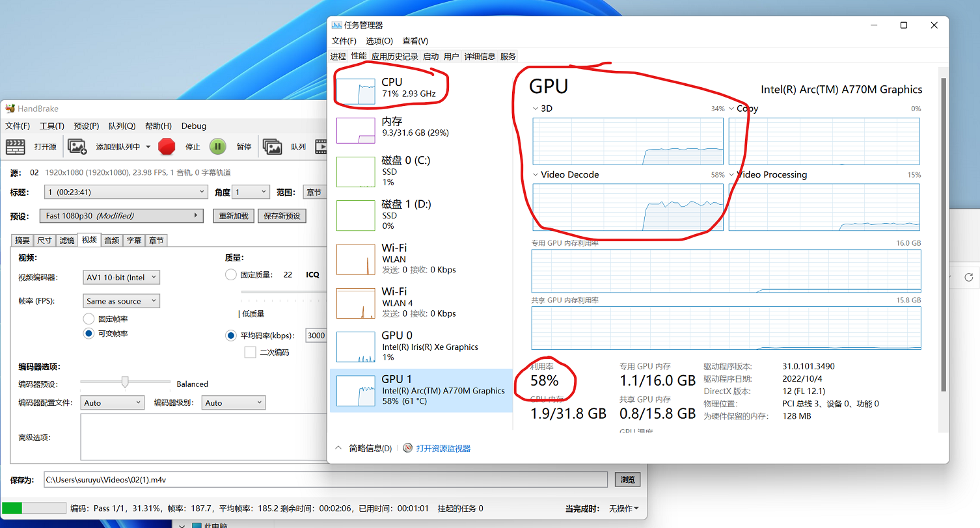This screenshot has width=980, height=528.
Task: Open the 标题 dropdown showing 1 (00:23:41)
Action: (126, 192)
